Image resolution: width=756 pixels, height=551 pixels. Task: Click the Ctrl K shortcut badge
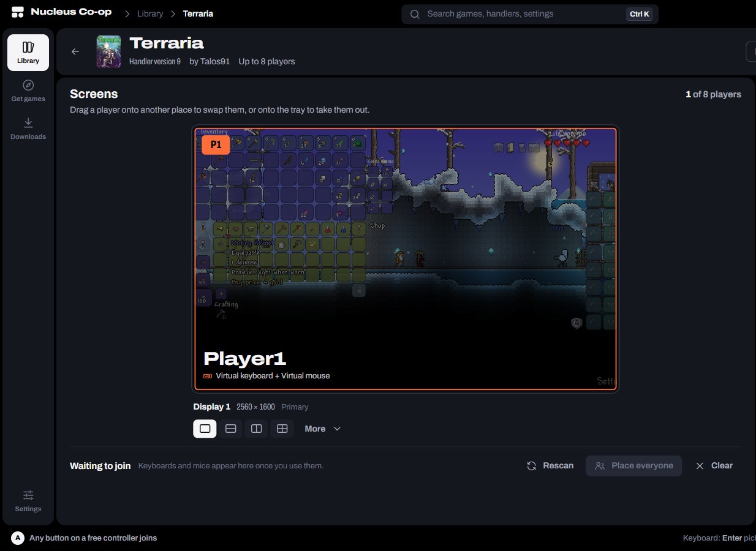[639, 14]
